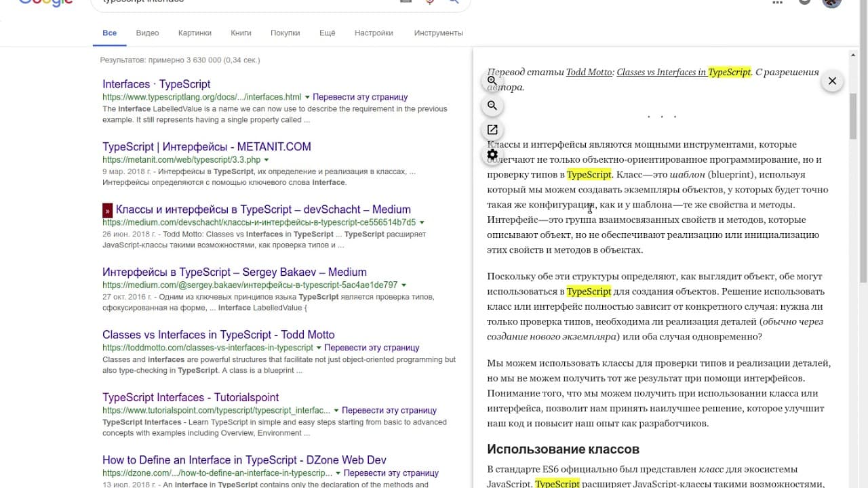Open Классы и интерфейсы в TypeScript devSchacht result

(x=263, y=209)
